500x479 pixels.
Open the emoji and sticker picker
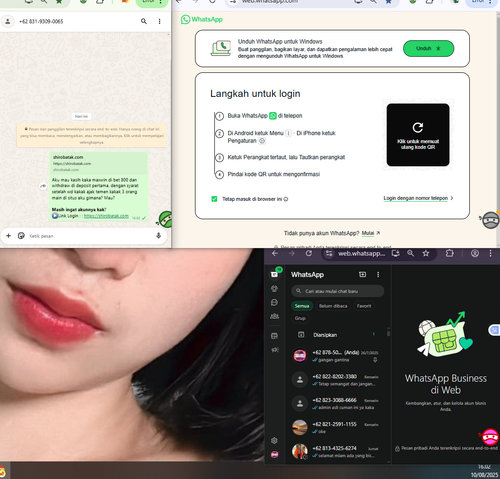(x=21, y=236)
